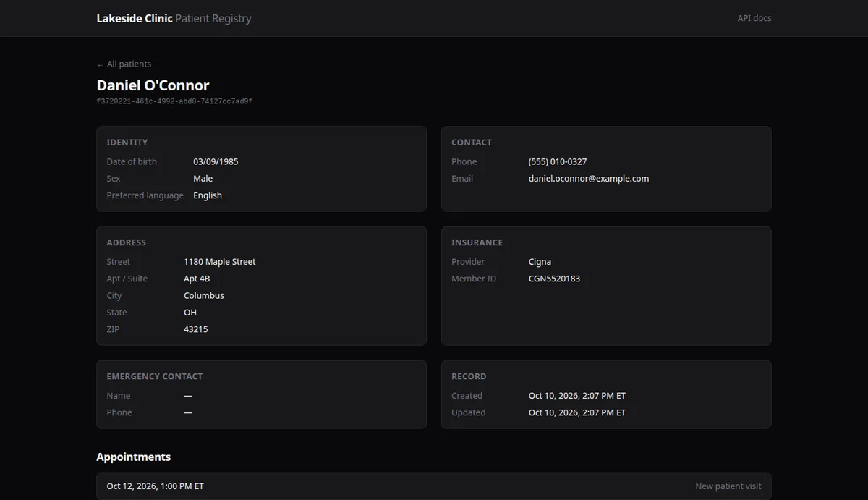Click date of birth value 03/09/1985
Viewport: 868px width, 500px height.
(x=216, y=161)
